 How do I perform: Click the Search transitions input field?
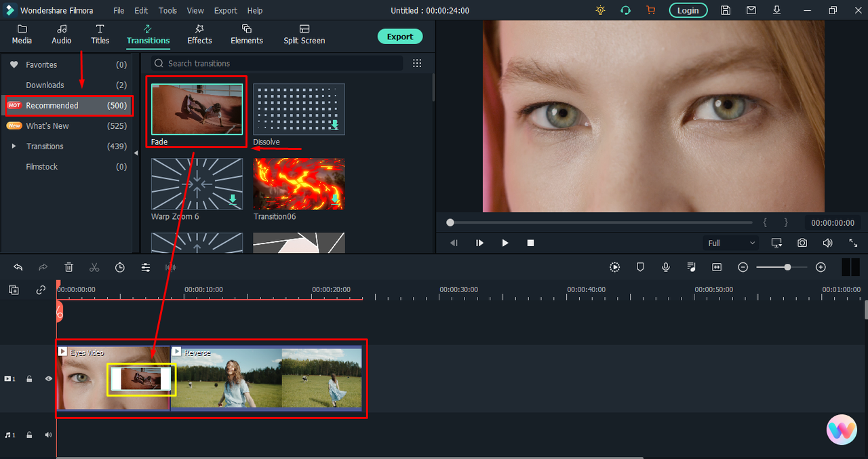pyautogui.click(x=278, y=63)
